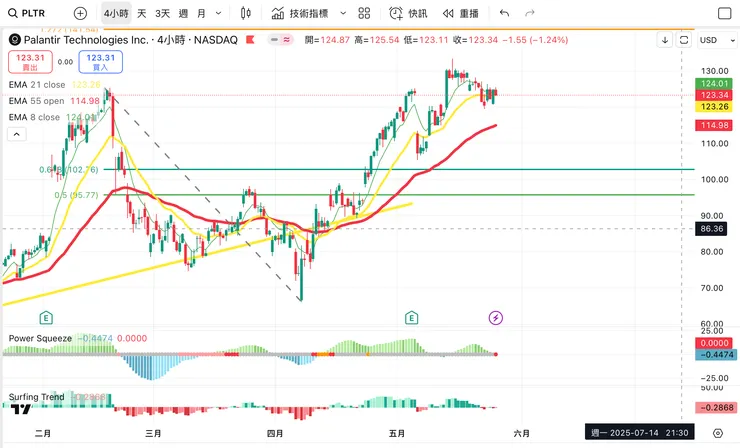Select the Power Squeeze indicator legend
The image size is (740, 448).
(78, 338)
